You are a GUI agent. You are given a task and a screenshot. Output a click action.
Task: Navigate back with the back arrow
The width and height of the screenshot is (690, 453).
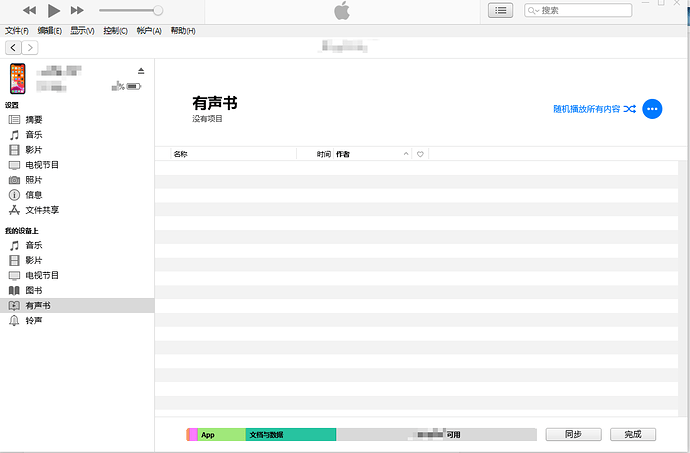(13, 47)
